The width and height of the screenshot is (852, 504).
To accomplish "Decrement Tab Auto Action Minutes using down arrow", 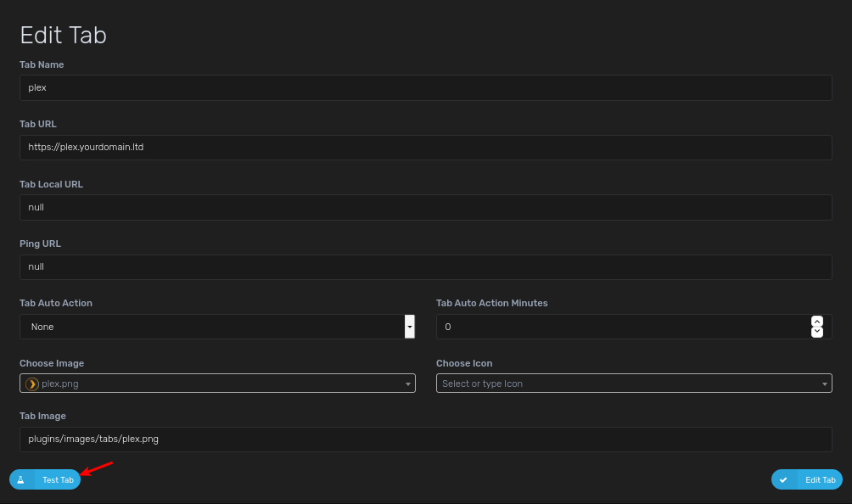I will click(816, 332).
